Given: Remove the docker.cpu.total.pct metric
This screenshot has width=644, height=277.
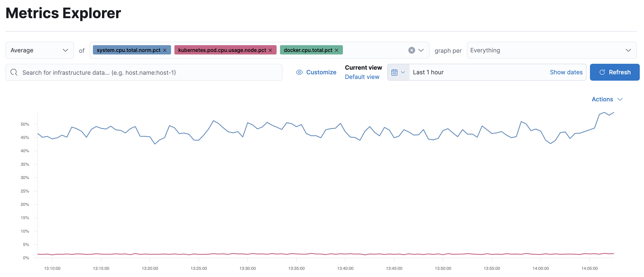Looking at the screenshot, I should tap(337, 50).
